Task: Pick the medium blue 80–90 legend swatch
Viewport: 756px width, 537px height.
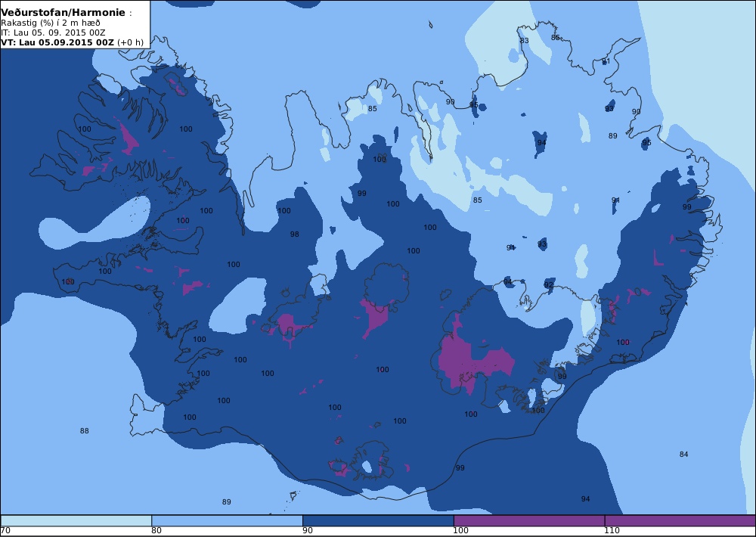Action: tap(227, 520)
